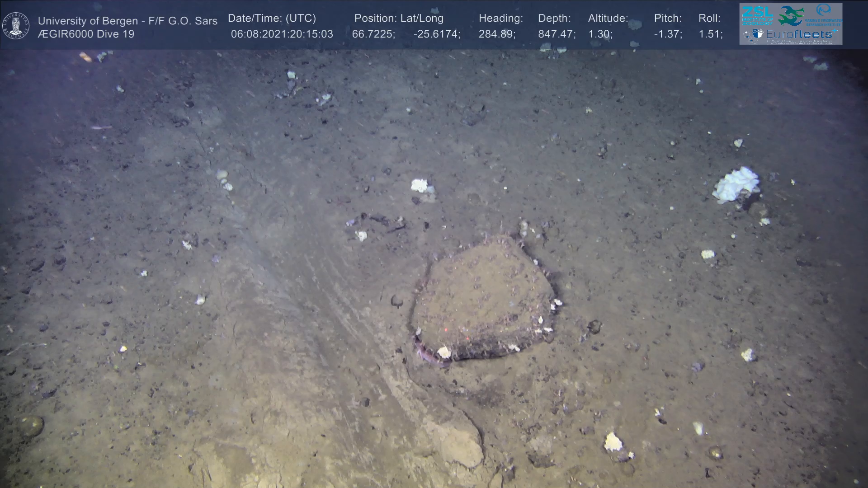Viewport: 868px width, 488px height.
Task: Click the Pitch value -1.37
Action: (x=668, y=34)
